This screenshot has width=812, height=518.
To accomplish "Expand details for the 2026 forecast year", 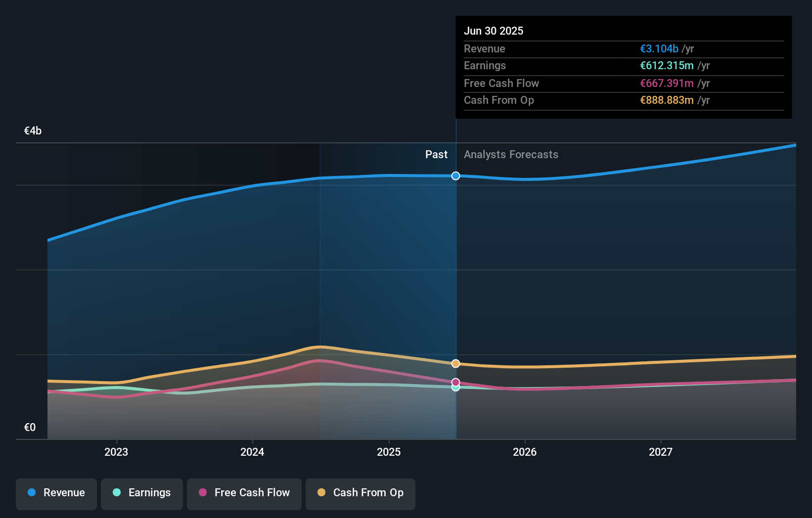I will pyautogui.click(x=525, y=451).
